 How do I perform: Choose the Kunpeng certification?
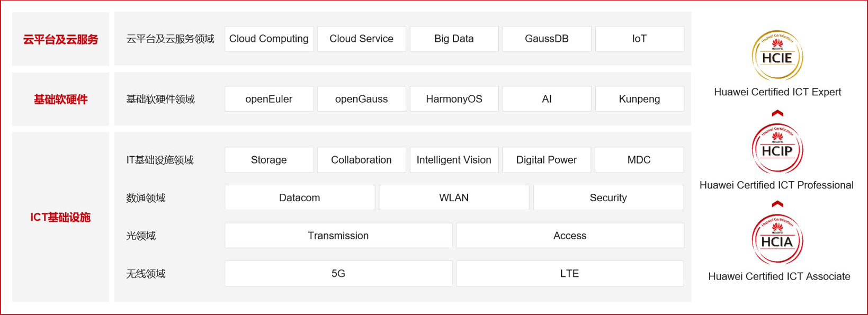[639, 99]
